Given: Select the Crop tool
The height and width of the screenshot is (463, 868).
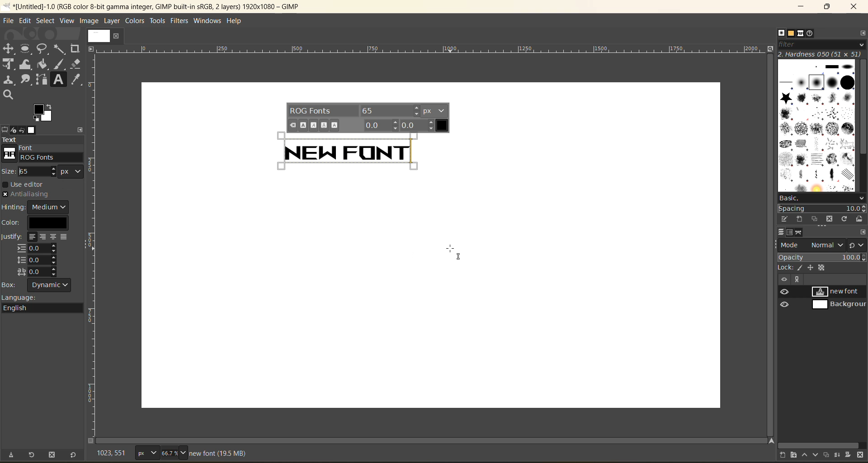Looking at the screenshot, I should (x=75, y=49).
